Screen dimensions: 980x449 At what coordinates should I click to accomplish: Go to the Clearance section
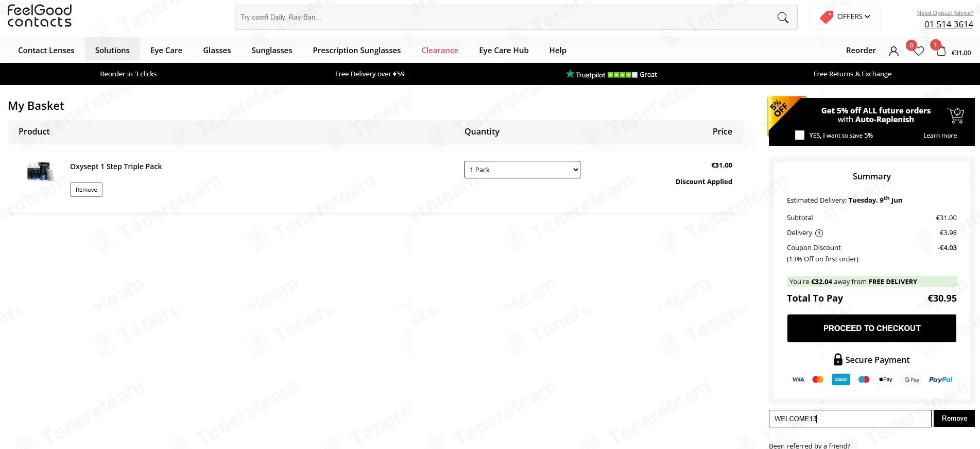click(440, 50)
